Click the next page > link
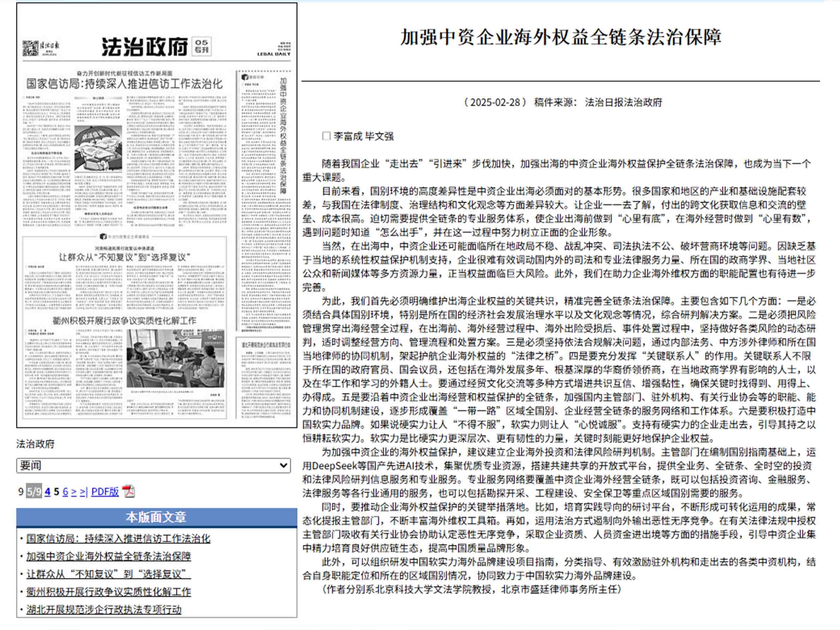The image size is (840, 630). (x=74, y=492)
